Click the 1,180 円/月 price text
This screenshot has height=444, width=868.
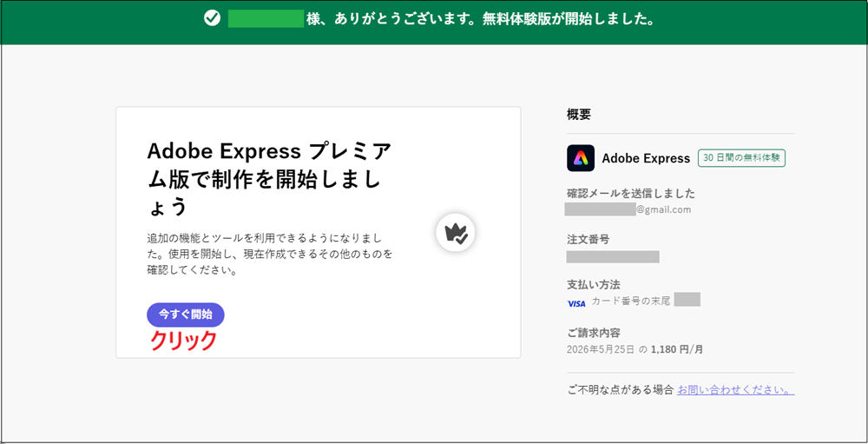(677, 350)
